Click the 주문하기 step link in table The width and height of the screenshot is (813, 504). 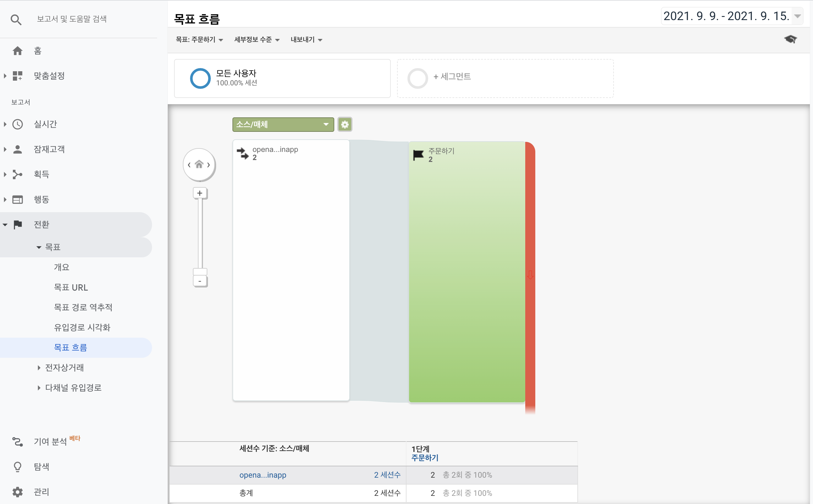(x=425, y=458)
